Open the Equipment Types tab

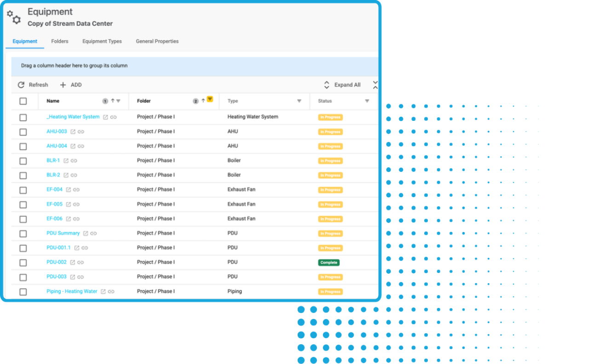(x=102, y=41)
